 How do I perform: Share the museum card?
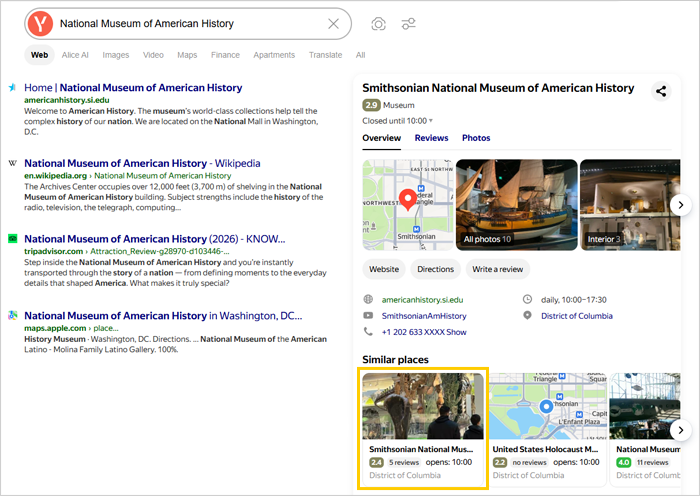(661, 92)
